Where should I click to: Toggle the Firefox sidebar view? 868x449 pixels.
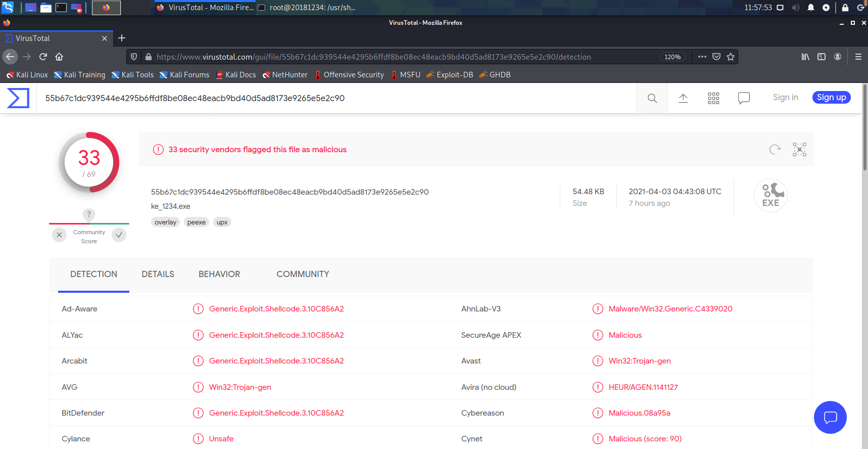(x=822, y=57)
